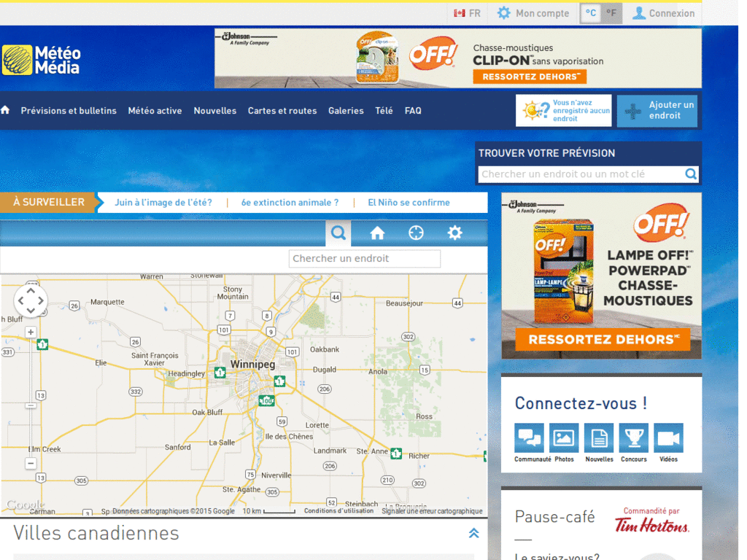Click the Google logo on map
Image resolution: width=747 pixels, height=560 pixels.
pos(25,505)
